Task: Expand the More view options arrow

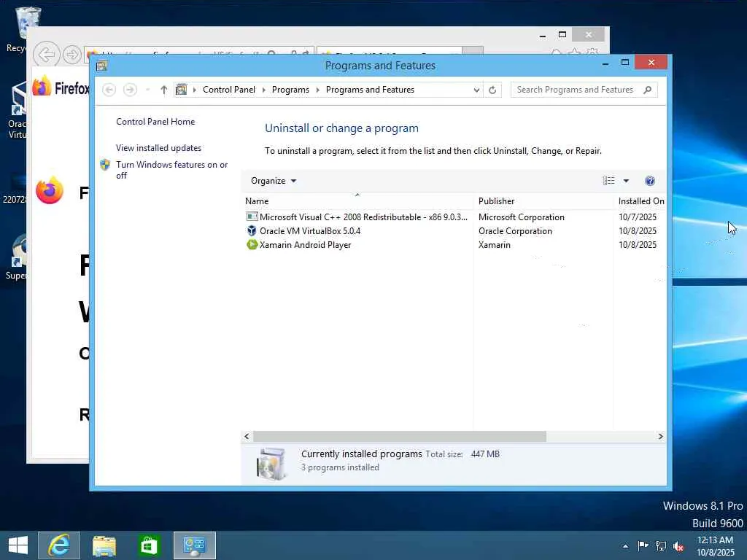Action: tap(626, 181)
